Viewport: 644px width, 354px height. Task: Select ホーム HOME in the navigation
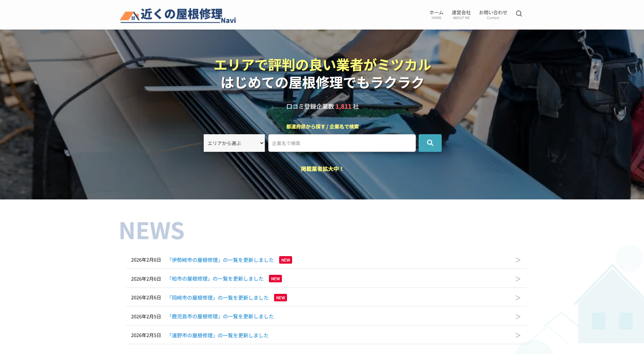436,14
